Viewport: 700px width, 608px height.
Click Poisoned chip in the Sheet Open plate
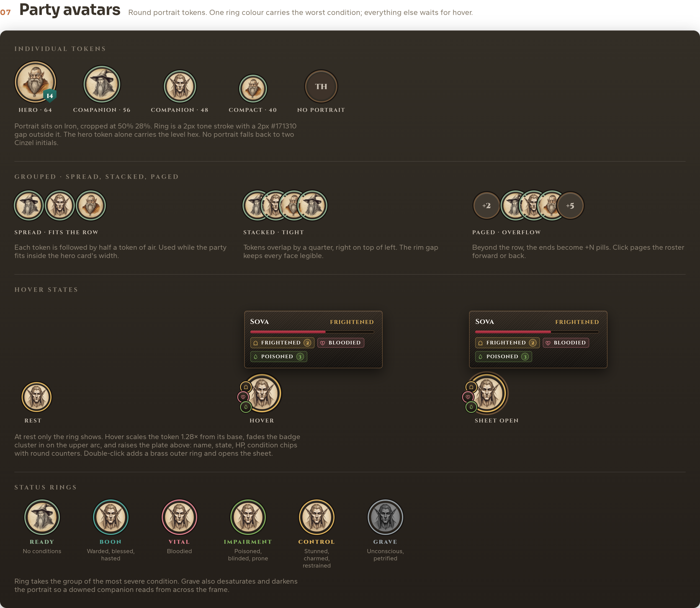tap(503, 357)
